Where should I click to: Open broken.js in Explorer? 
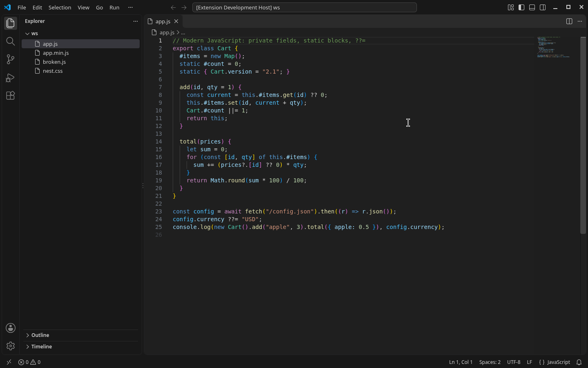[x=80, y=62]
